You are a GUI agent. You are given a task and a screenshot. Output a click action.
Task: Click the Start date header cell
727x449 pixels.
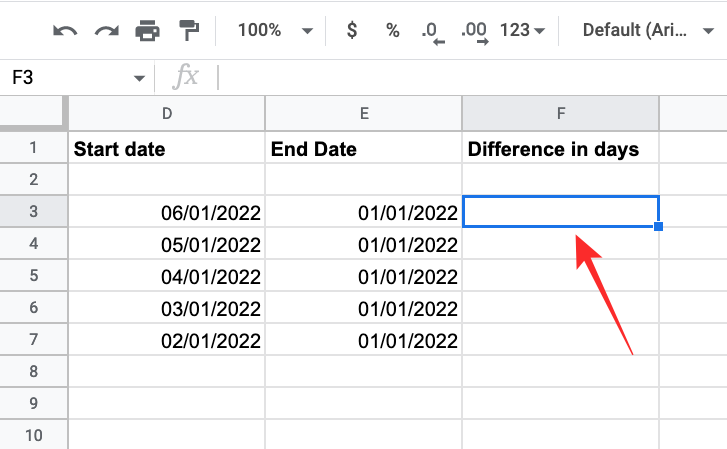click(x=167, y=149)
